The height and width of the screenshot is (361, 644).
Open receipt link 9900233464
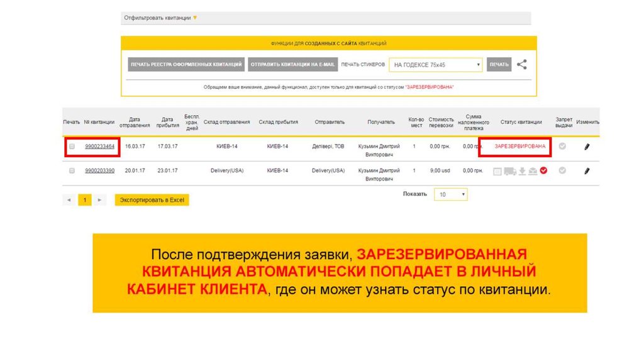100,147
